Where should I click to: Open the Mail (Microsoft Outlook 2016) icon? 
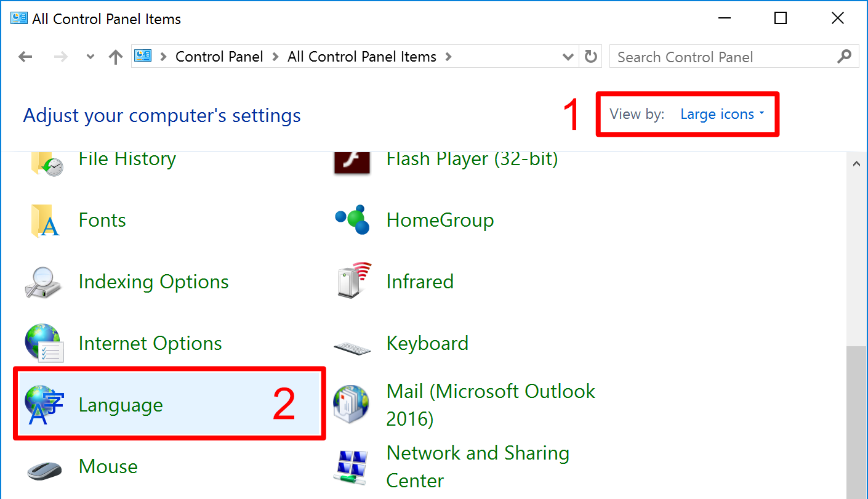(x=351, y=405)
